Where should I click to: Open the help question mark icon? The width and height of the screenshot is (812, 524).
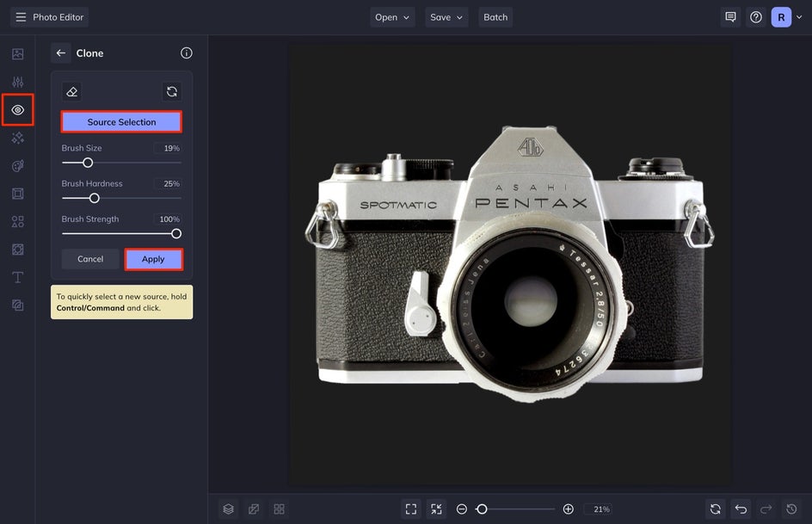coord(756,17)
